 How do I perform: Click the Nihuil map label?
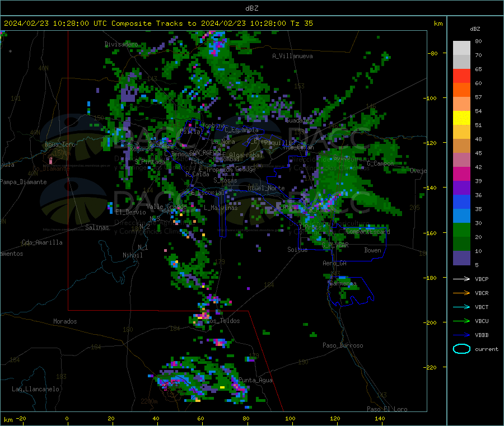[132, 255]
